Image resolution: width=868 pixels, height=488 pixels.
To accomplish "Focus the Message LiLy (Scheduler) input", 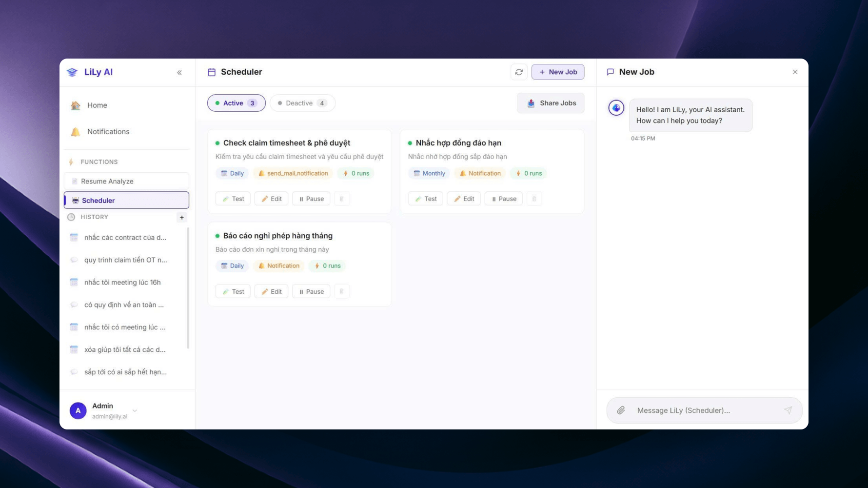I will [704, 410].
